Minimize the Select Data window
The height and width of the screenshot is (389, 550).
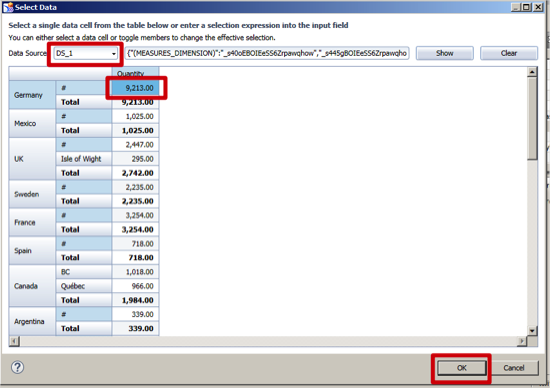[x=516, y=7]
